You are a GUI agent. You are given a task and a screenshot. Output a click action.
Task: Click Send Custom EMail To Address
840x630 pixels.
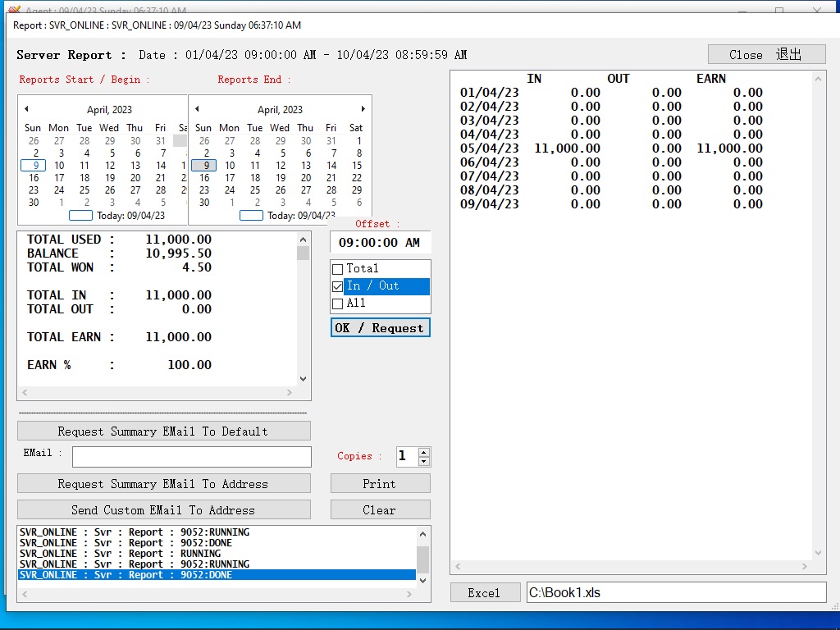[163, 510]
